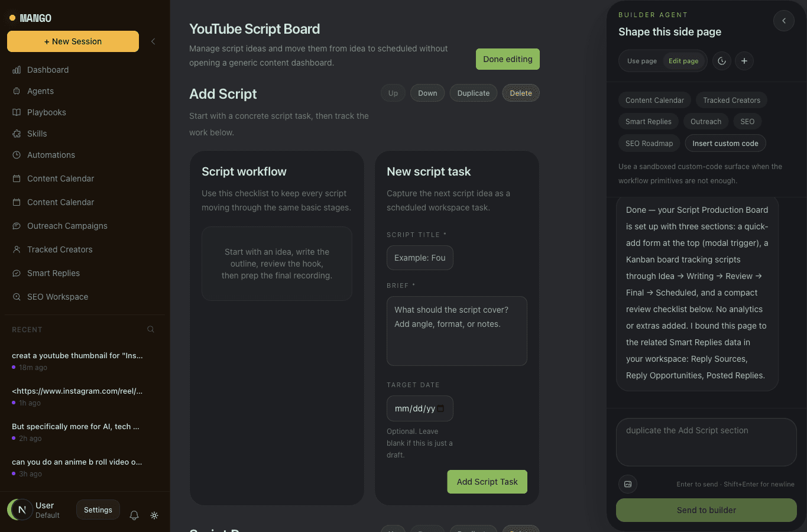Toggle light theme sun icon
Viewport: 807px width, 532px height.
tap(154, 515)
